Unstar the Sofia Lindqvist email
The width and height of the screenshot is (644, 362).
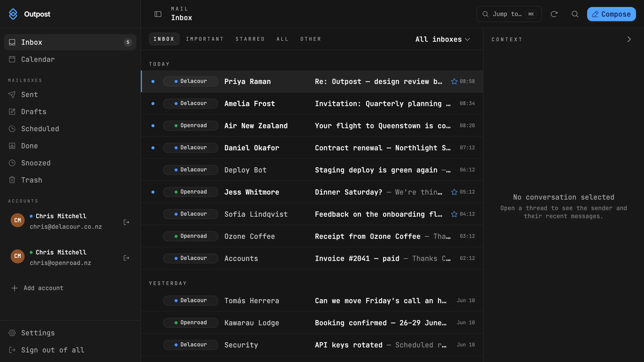tap(454, 214)
